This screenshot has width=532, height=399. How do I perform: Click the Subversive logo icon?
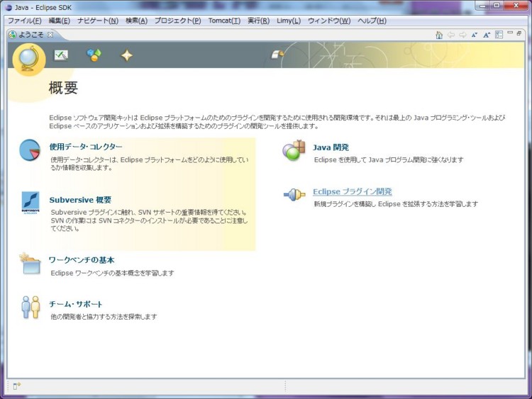31,203
